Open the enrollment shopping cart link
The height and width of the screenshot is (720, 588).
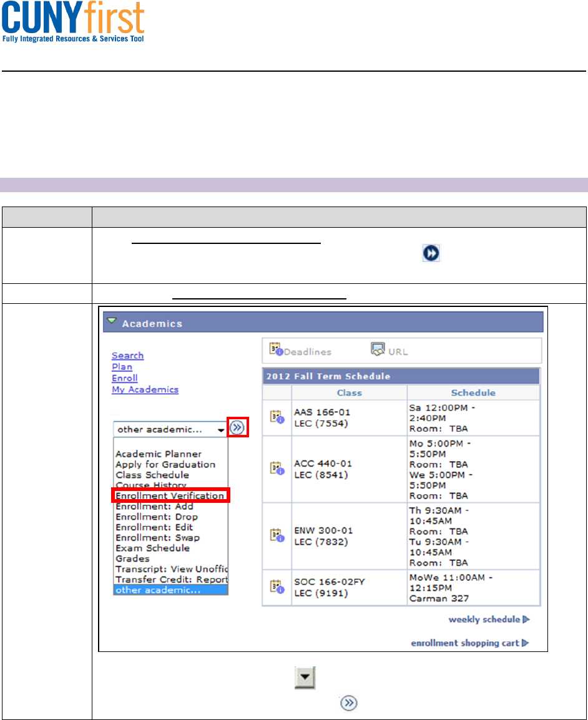point(470,643)
